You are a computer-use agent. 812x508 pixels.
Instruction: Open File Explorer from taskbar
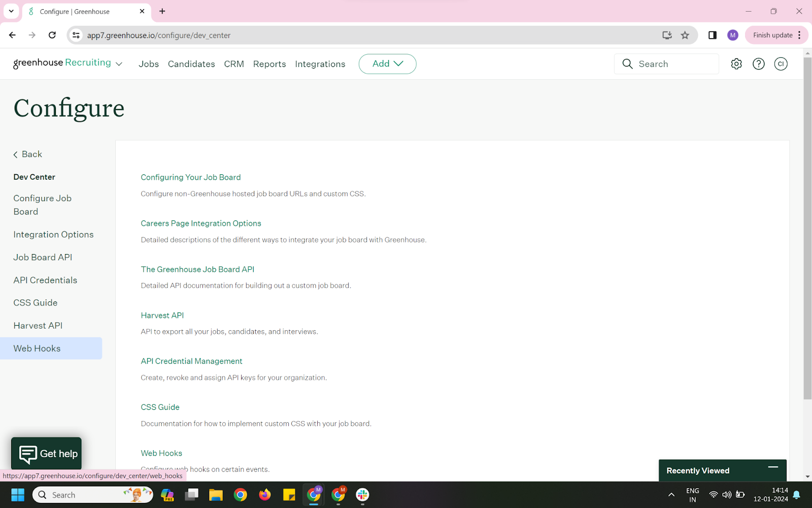coord(216,495)
